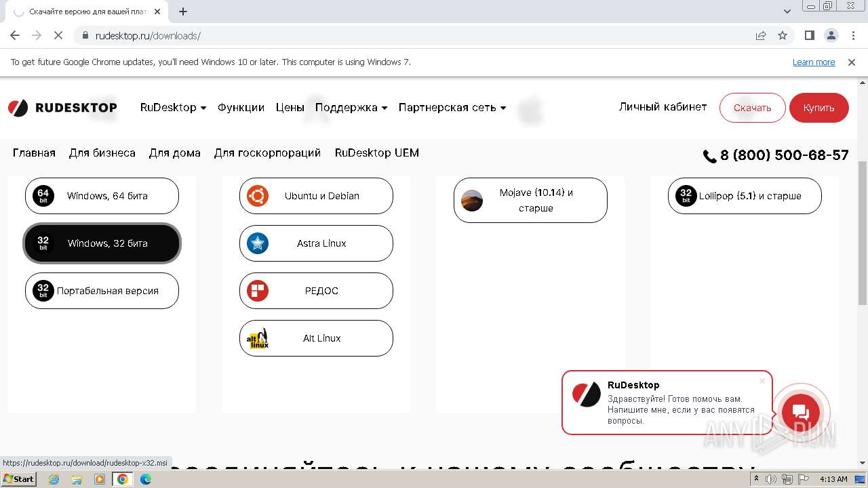Viewport: 868px width, 488px height.
Task: Open the Chrome side panel icon
Action: point(810,35)
